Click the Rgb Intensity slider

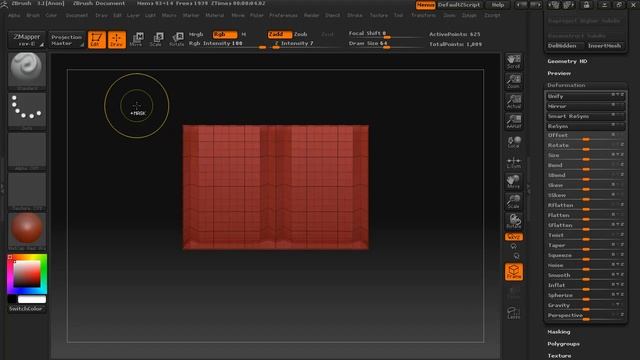[227, 44]
